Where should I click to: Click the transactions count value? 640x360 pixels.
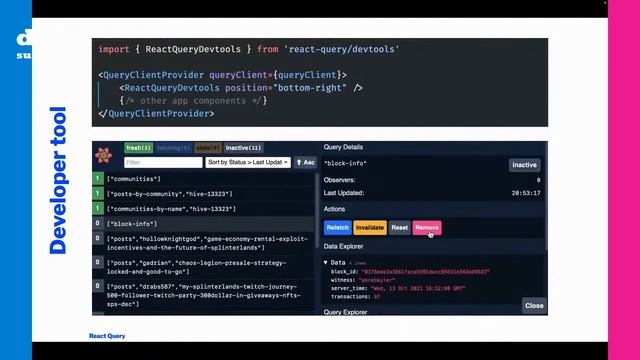[x=377, y=297]
